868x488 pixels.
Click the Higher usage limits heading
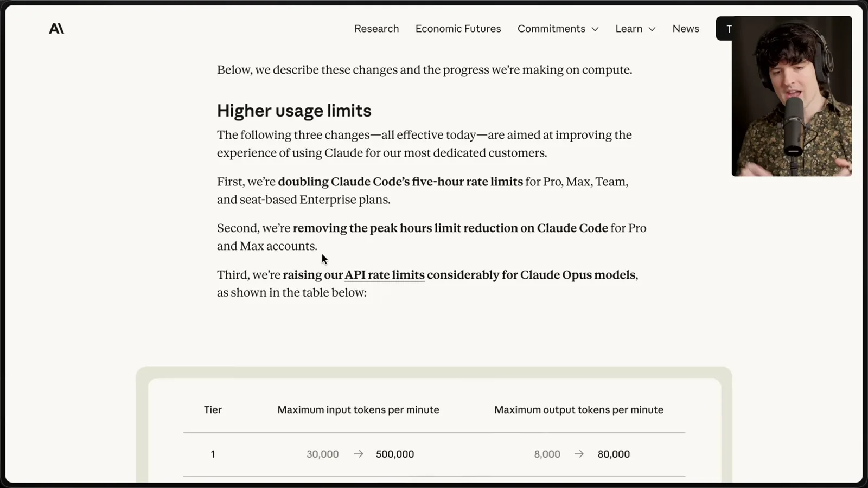tap(294, 111)
